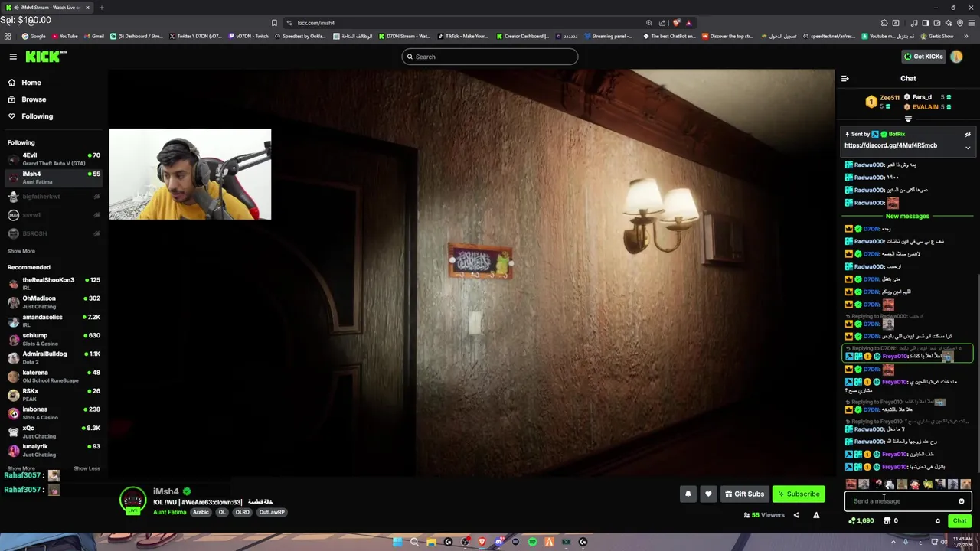Open the Google bookmark

pyautogui.click(x=34, y=36)
